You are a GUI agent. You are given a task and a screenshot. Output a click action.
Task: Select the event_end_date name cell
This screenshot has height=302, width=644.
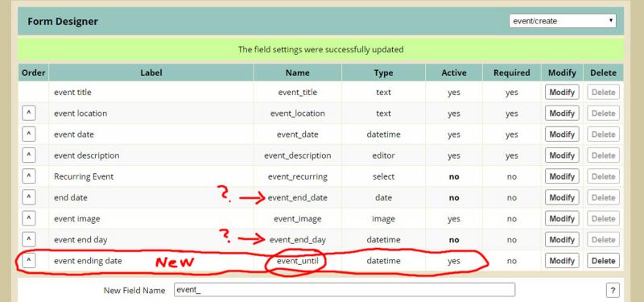click(297, 197)
